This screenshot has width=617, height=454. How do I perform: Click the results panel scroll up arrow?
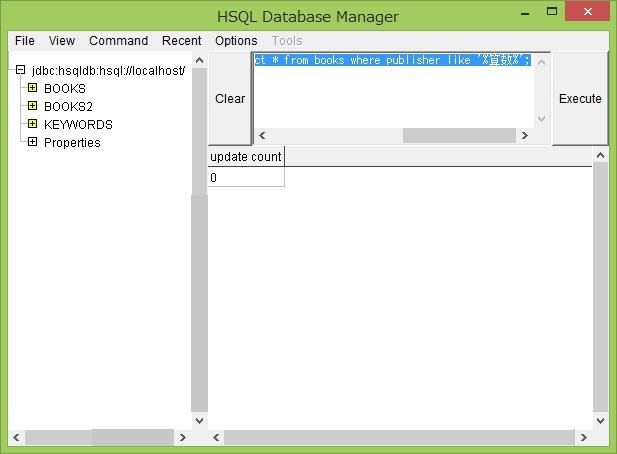600,155
